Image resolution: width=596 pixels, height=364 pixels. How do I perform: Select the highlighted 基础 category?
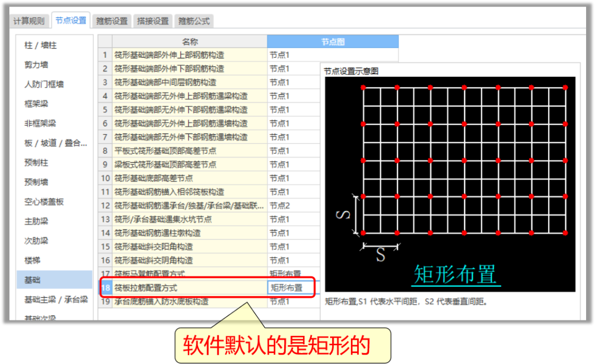[54, 280]
